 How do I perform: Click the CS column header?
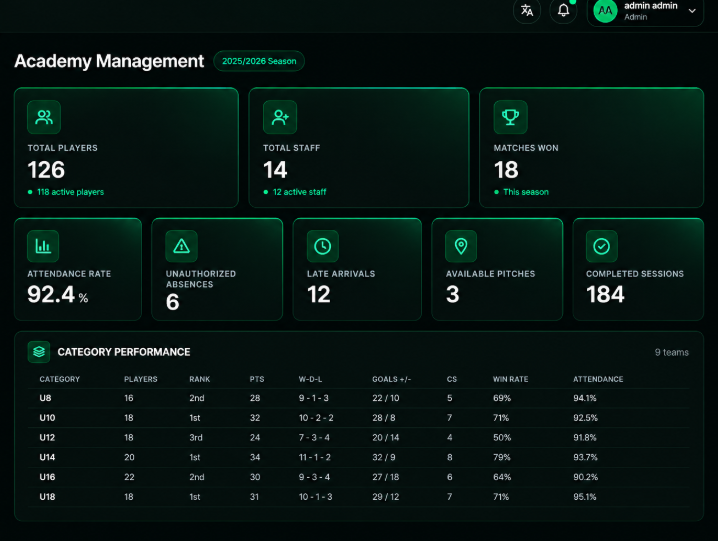click(x=451, y=379)
